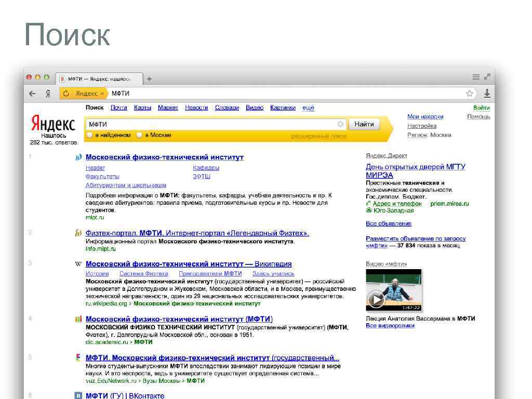
Task: Open the 'Все видеоролики' link
Action: [390, 325]
